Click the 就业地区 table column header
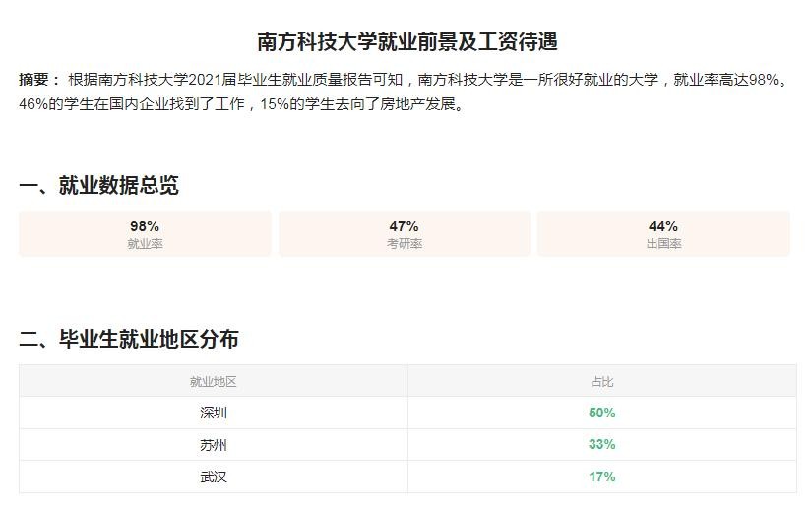Image resolution: width=812 pixels, height=509 pixels. click(214, 382)
